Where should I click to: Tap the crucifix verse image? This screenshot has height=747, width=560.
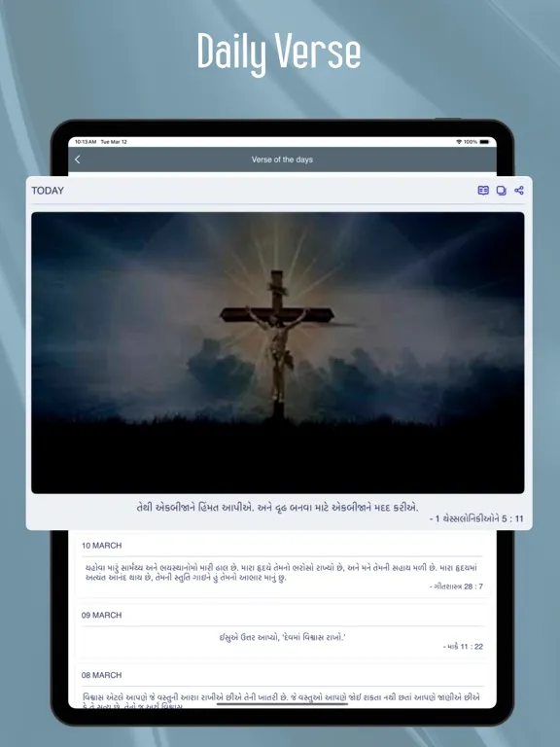(x=278, y=352)
